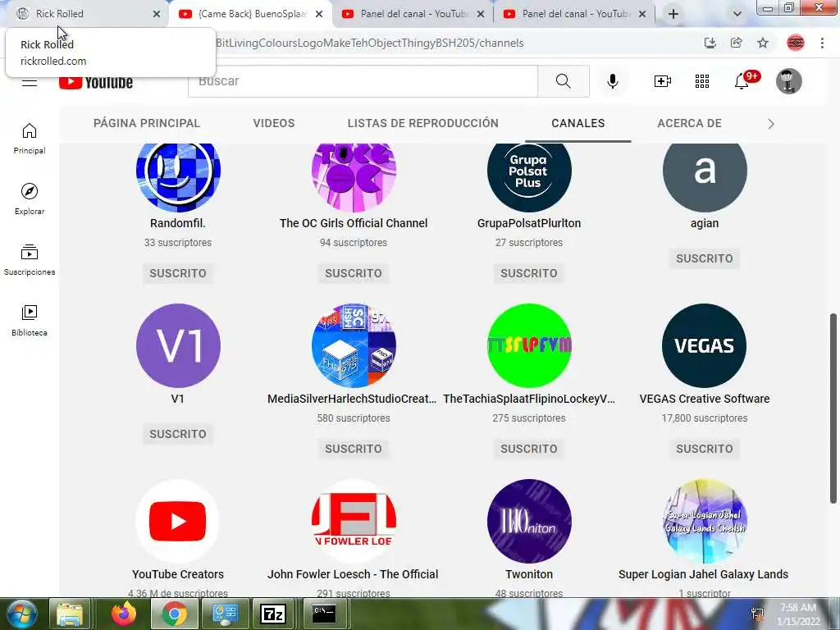Launch Firefox from the taskbar
840x630 pixels.
tap(124, 614)
